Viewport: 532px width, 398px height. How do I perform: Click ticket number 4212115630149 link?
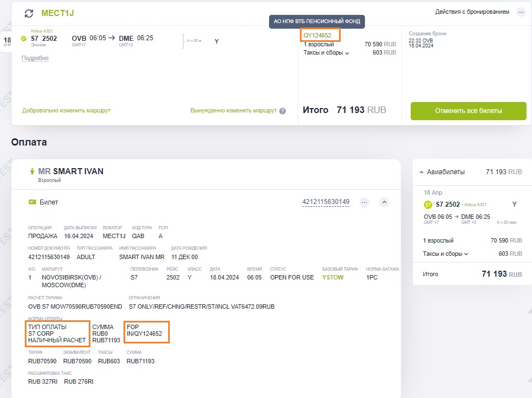pyautogui.click(x=326, y=202)
